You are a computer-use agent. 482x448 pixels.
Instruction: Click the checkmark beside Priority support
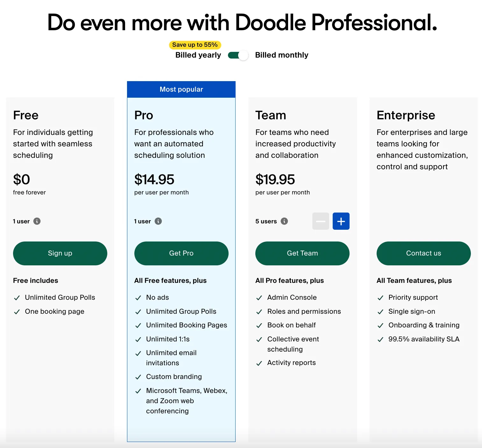pyautogui.click(x=380, y=298)
